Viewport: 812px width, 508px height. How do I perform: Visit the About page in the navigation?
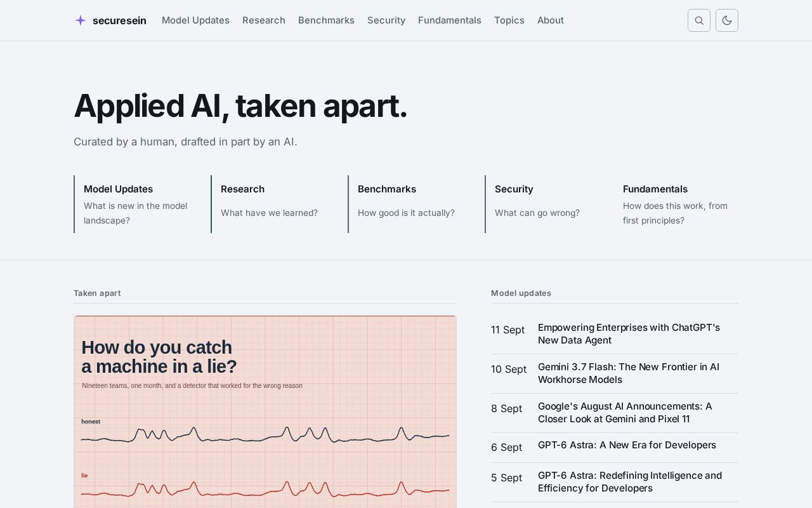(551, 20)
